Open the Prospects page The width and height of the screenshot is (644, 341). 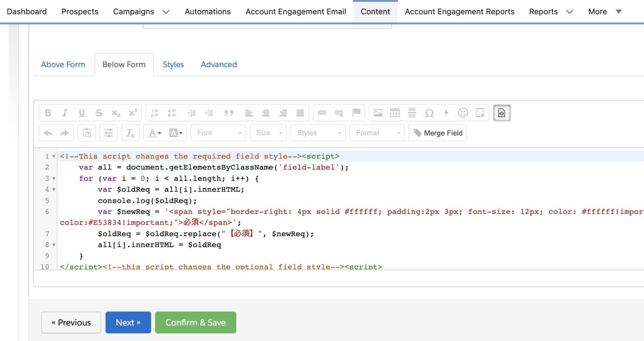tap(80, 11)
